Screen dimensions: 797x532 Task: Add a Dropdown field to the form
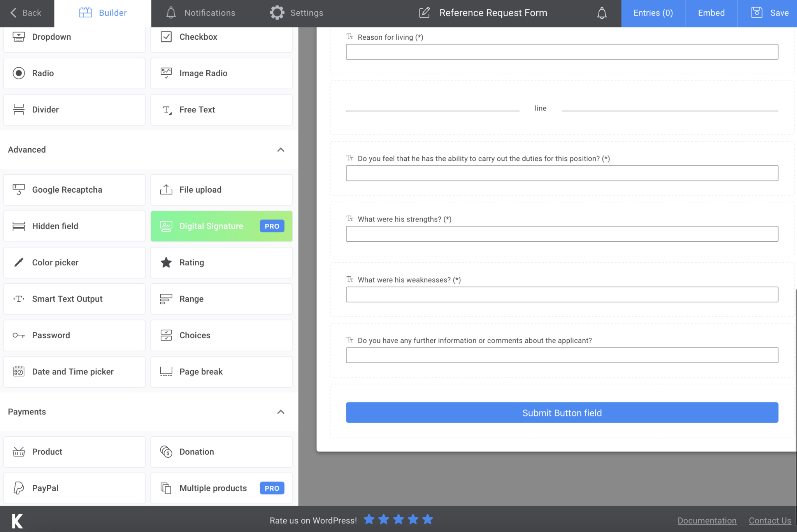74,37
